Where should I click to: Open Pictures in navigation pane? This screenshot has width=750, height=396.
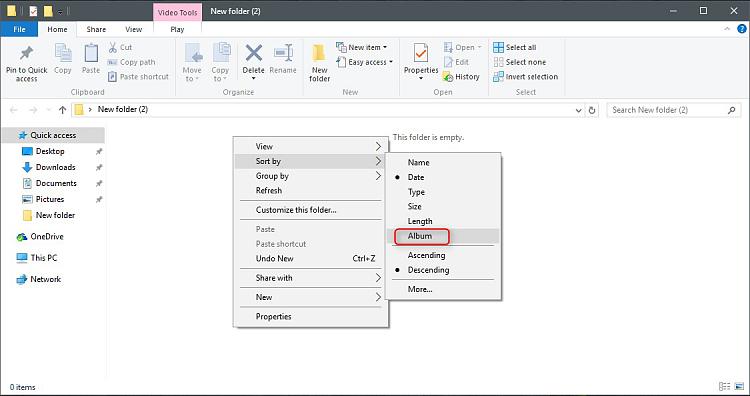point(50,199)
